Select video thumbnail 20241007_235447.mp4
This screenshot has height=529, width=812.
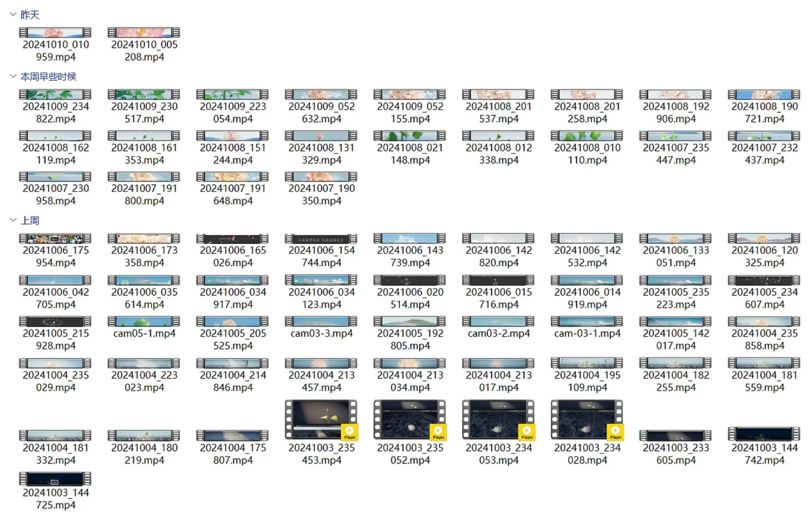pos(676,136)
